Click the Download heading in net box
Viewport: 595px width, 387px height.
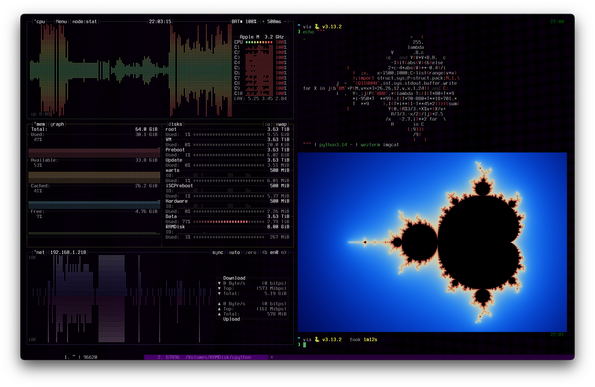[234, 278]
